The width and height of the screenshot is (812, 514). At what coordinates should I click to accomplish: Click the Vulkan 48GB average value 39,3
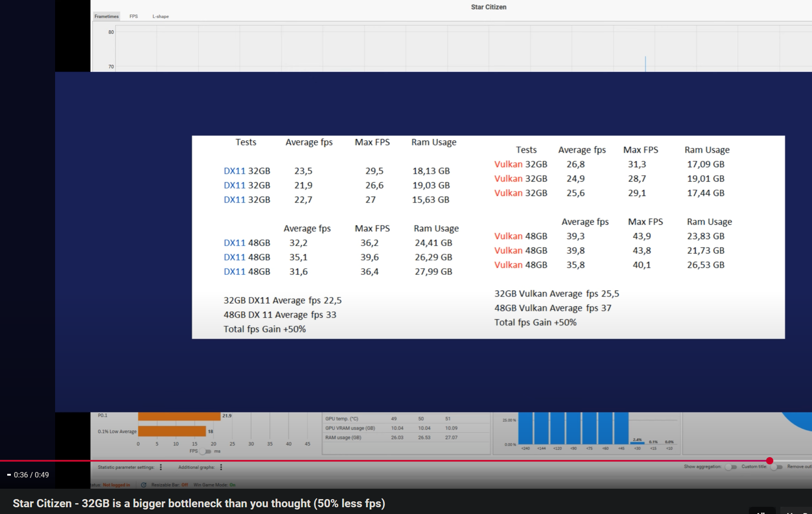(576, 236)
